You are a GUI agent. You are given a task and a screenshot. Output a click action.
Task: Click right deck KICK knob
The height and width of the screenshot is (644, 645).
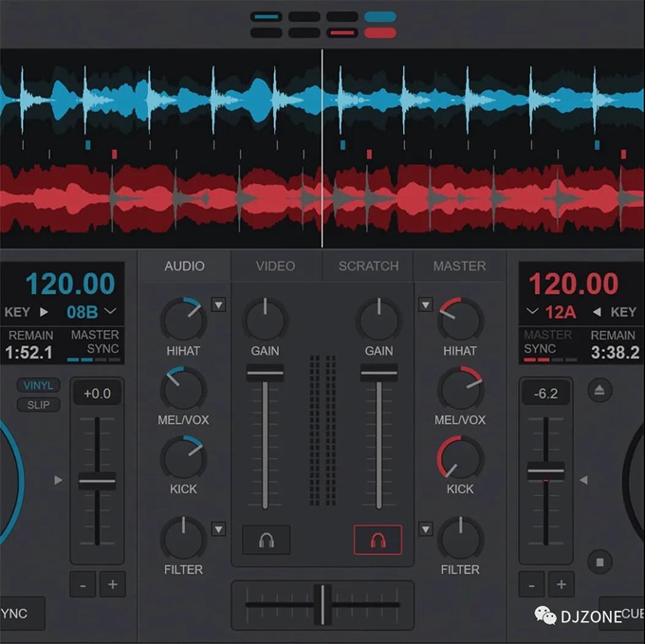click(460, 457)
